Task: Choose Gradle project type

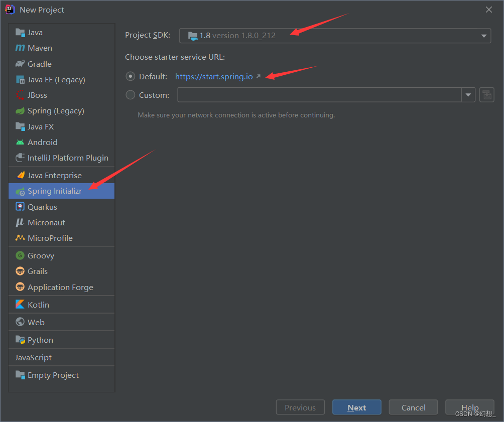Action: pos(61,64)
